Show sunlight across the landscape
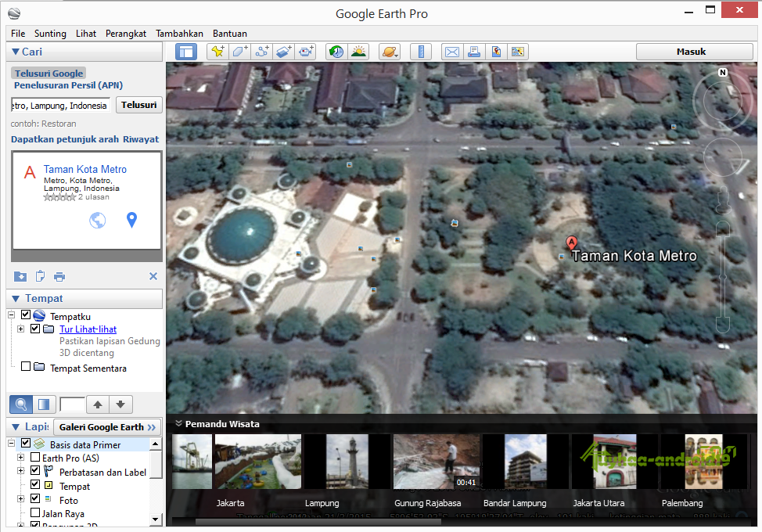This screenshot has height=532, width=762. [358, 52]
